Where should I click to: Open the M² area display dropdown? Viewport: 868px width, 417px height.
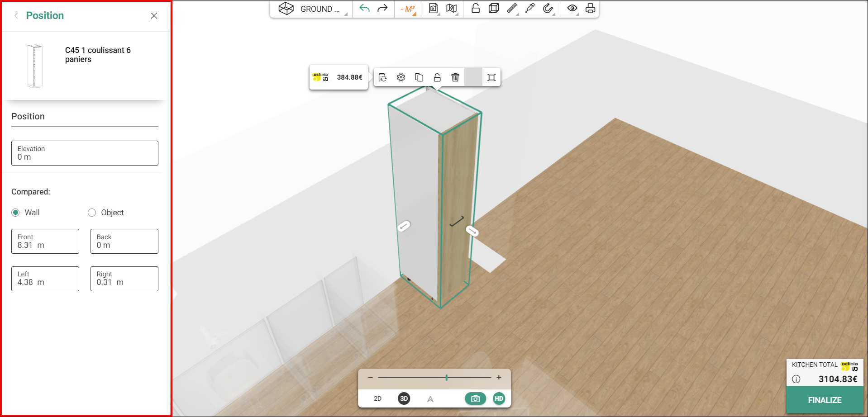[408, 9]
